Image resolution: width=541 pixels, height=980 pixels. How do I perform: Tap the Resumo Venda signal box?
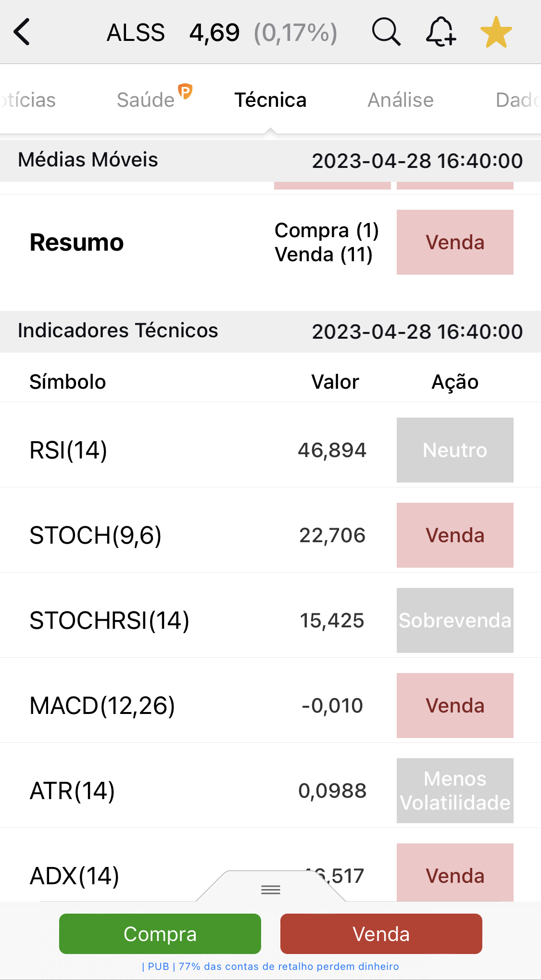[454, 242]
